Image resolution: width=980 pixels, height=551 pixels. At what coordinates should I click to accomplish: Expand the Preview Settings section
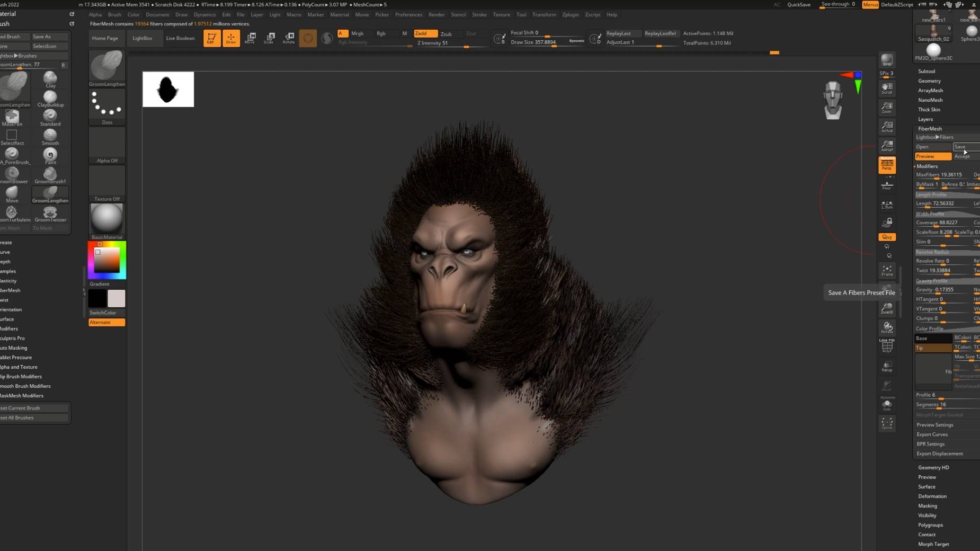coord(935,424)
